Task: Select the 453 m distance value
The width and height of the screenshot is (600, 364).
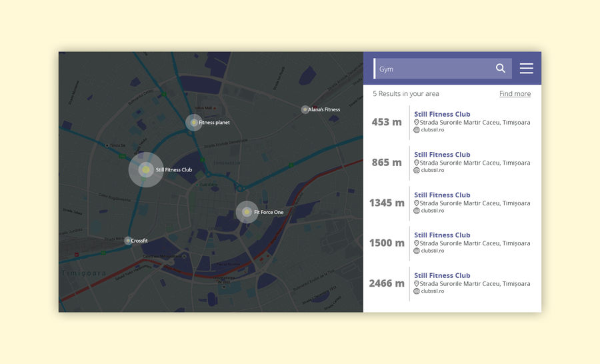Action: point(387,122)
